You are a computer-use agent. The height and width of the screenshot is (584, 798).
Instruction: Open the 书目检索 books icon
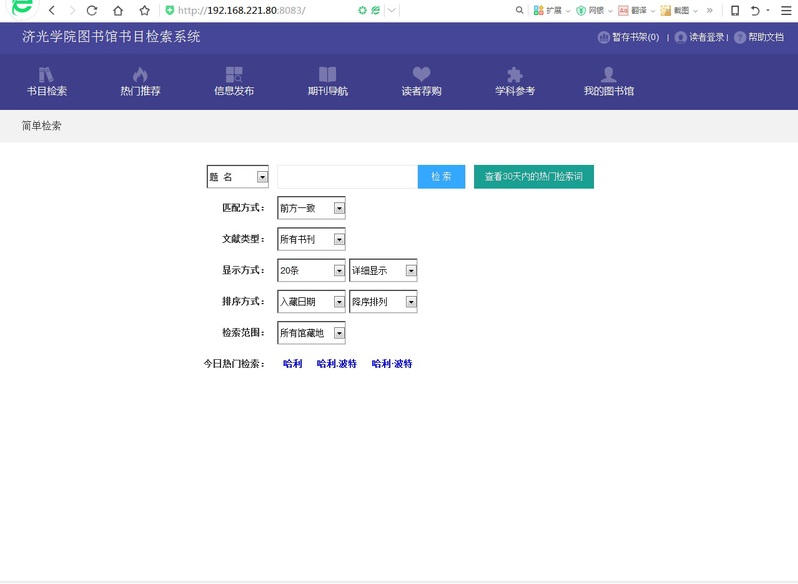point(46,75)
